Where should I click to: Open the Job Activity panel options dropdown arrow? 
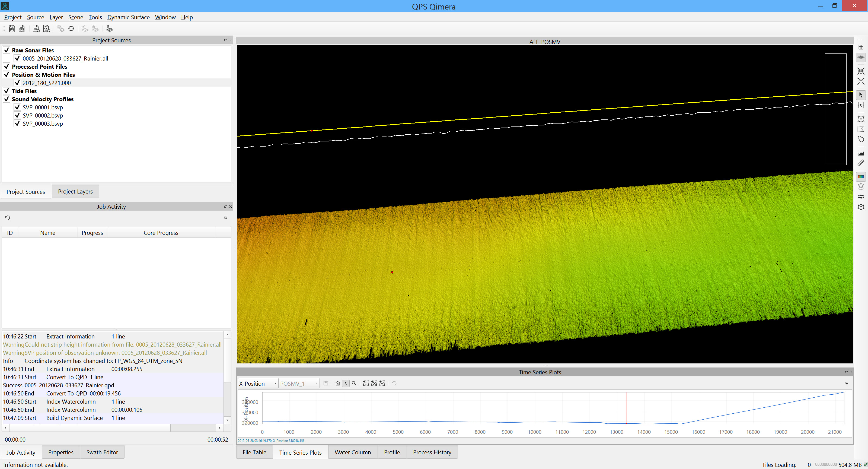(x=226, y=218)
